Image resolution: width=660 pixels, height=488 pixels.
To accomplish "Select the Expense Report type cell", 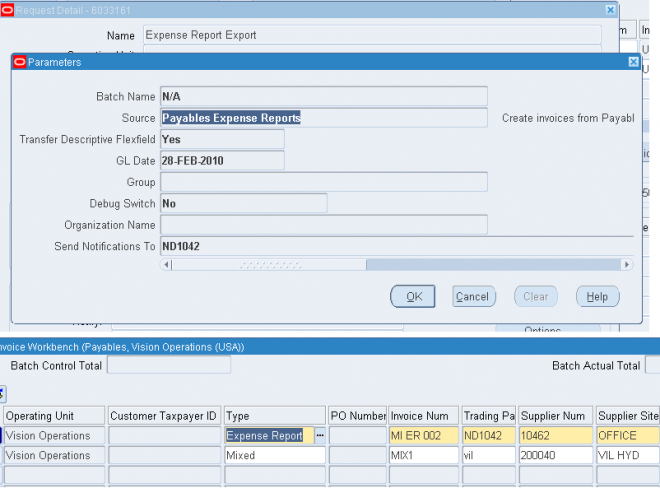I will (x=269, y=435).
